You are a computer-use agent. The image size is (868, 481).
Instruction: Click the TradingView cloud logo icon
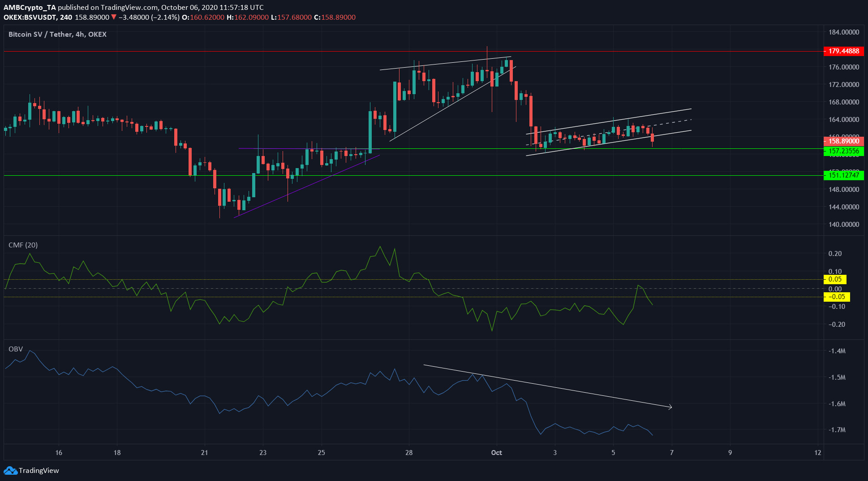(10, 471)
